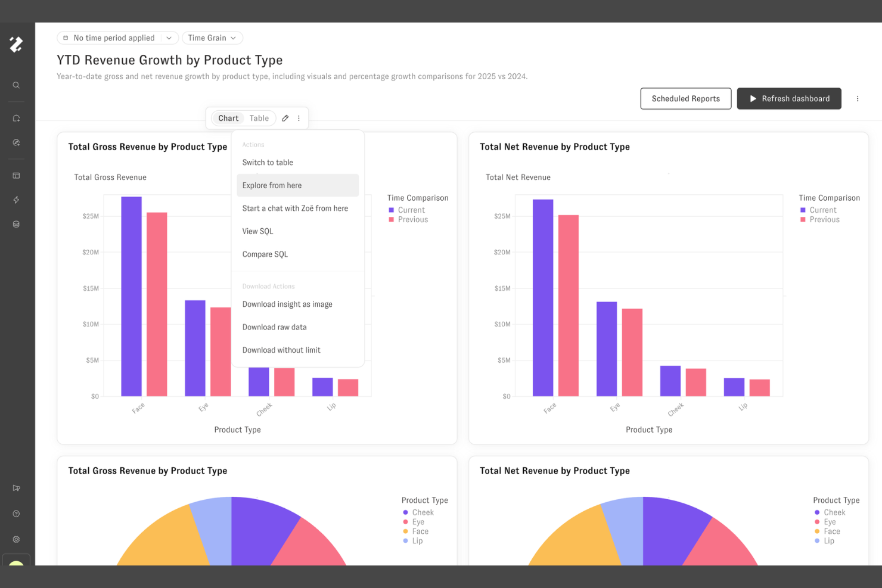Click the Cheek color dot in the Net pie legend
Image resolution: width=882 pixels, height=588 pixels.
point(817,512)
